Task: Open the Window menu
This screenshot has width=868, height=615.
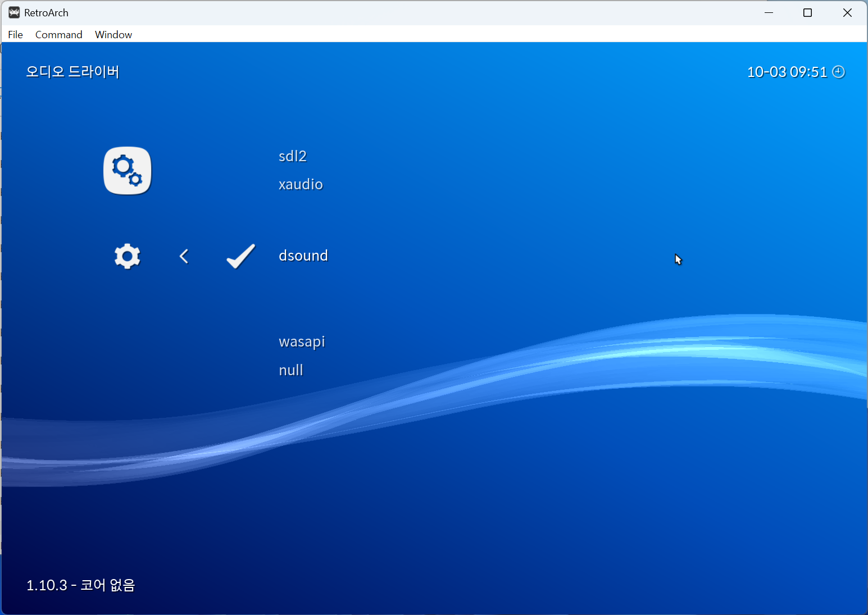Action: coord(113,34)
